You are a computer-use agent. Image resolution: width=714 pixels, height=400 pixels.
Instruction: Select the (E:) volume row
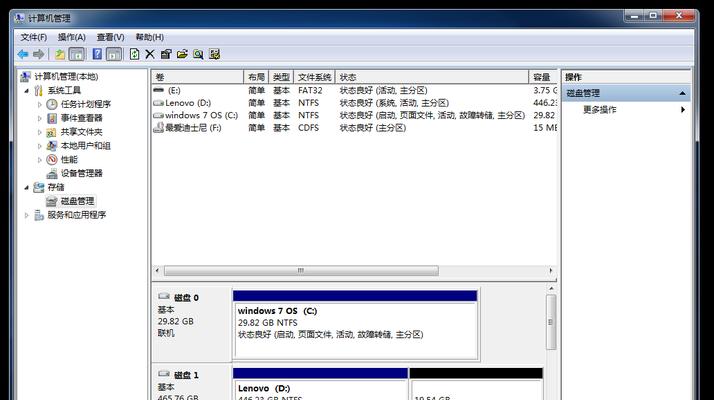tap(354, 91)
